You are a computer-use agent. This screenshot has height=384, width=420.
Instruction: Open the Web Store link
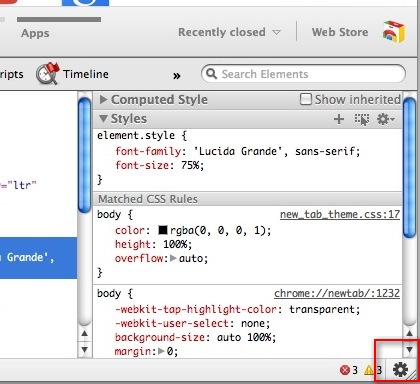340,32
